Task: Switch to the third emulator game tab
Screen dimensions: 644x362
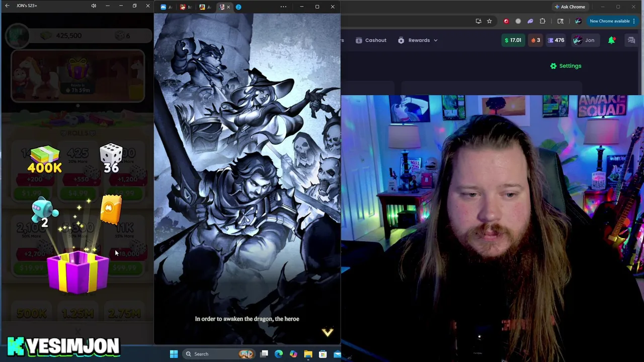Action: tap(205, 7)
